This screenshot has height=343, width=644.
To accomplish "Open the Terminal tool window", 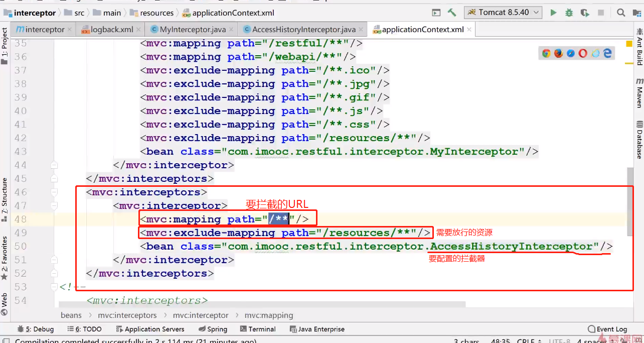I will click(x=258, y=329).
